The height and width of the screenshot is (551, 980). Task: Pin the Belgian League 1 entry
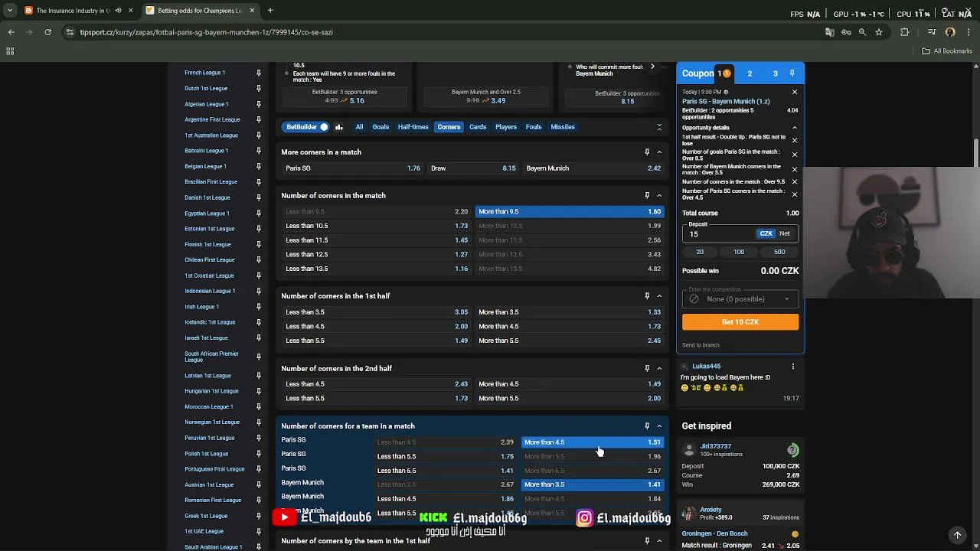pyautogui.click(x=259, y=166)
